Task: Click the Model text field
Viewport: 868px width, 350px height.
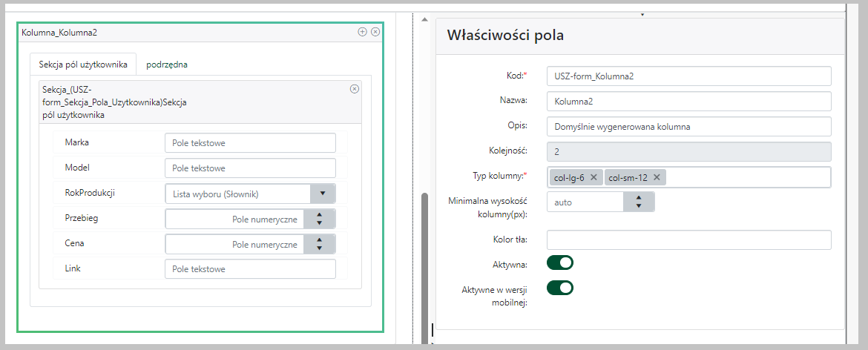Action: pos(250,168)
